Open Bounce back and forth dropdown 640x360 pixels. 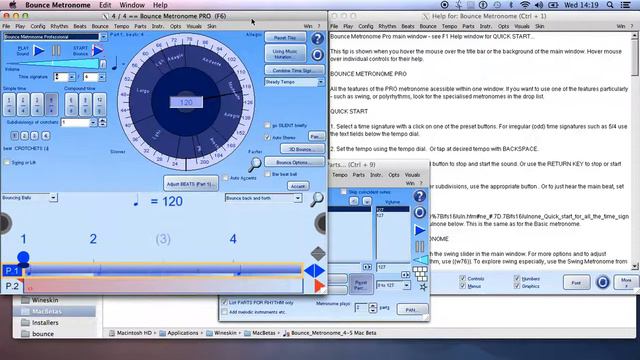click(x=298, y=198)
